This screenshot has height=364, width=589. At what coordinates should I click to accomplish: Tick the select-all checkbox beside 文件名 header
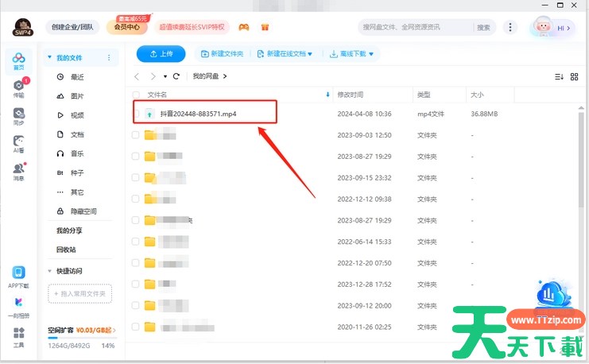pos(136,95)
